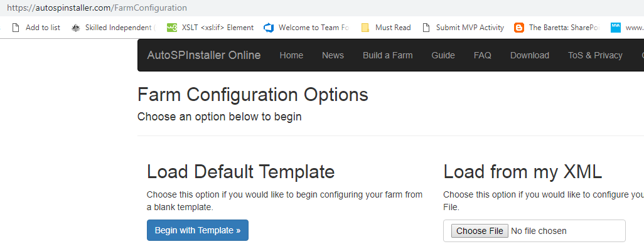Click the XSLT xsl:if Element w3 icon
Viewport: 644px width, 249px height.
point(172,28)
